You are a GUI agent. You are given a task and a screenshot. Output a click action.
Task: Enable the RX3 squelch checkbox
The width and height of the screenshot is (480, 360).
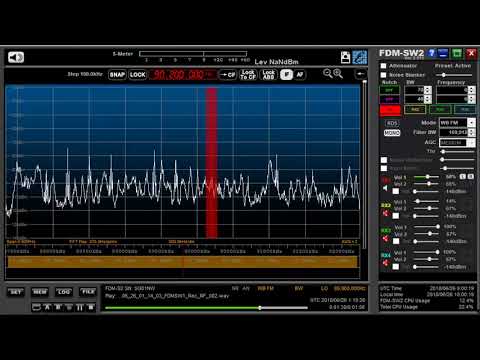[x=396, y=241]
